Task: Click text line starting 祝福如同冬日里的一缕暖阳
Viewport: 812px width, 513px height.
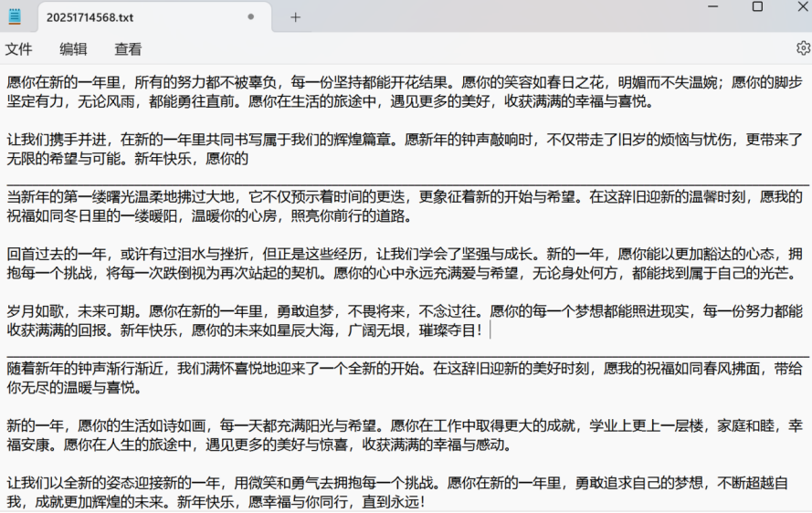Action: (210, 215)
